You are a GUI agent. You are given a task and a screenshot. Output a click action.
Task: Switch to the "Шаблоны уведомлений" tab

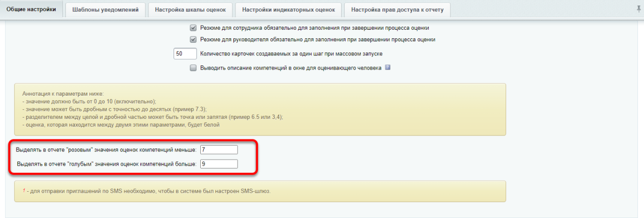click(x=105, y=10)
